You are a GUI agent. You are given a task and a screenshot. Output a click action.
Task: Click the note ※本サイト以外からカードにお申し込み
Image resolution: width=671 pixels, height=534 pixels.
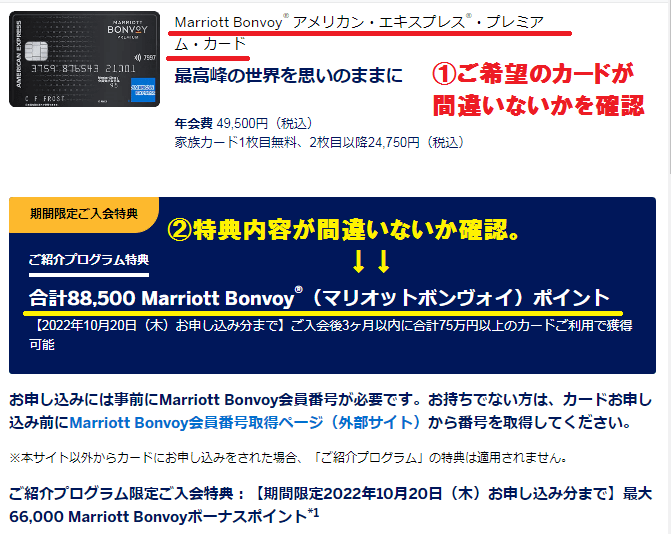(x=288, y=458)
